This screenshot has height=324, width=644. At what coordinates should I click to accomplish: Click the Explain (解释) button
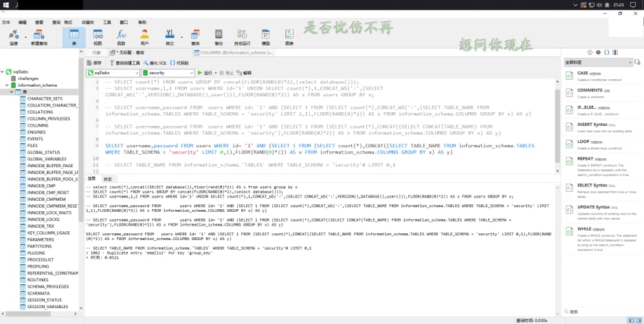[x=244, y=73]
